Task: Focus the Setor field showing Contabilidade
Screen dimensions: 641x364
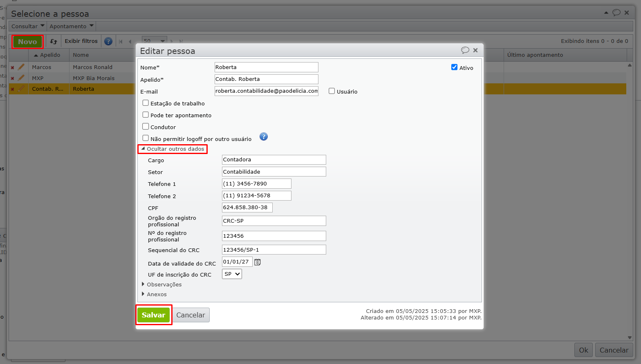Action: pyautogui.click(x=274, y=172)
